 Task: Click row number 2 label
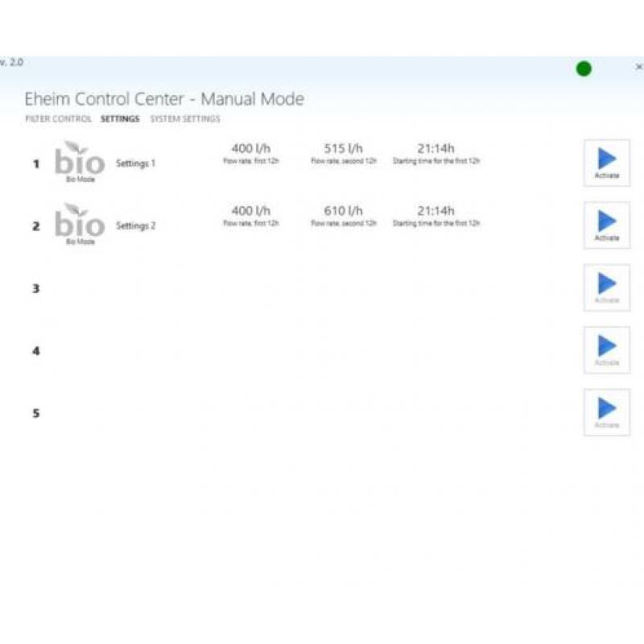pyautogui.click(x=36, y=226)
